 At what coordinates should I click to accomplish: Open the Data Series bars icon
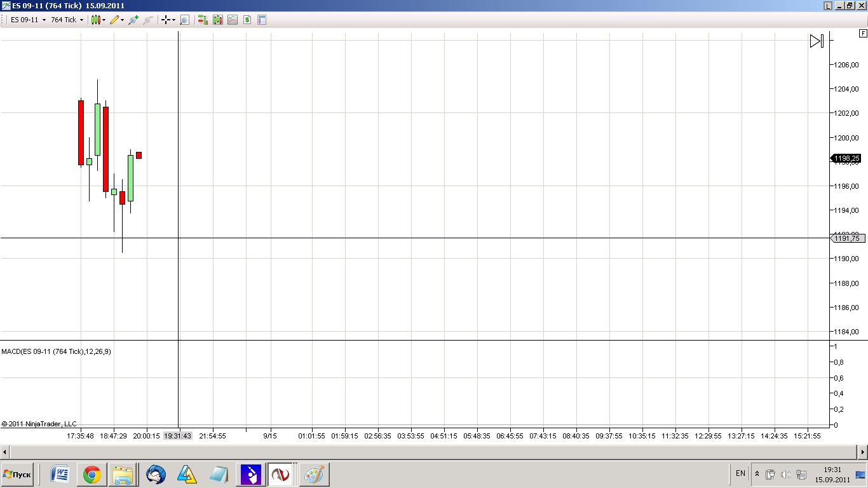click(x=218, y=20)
